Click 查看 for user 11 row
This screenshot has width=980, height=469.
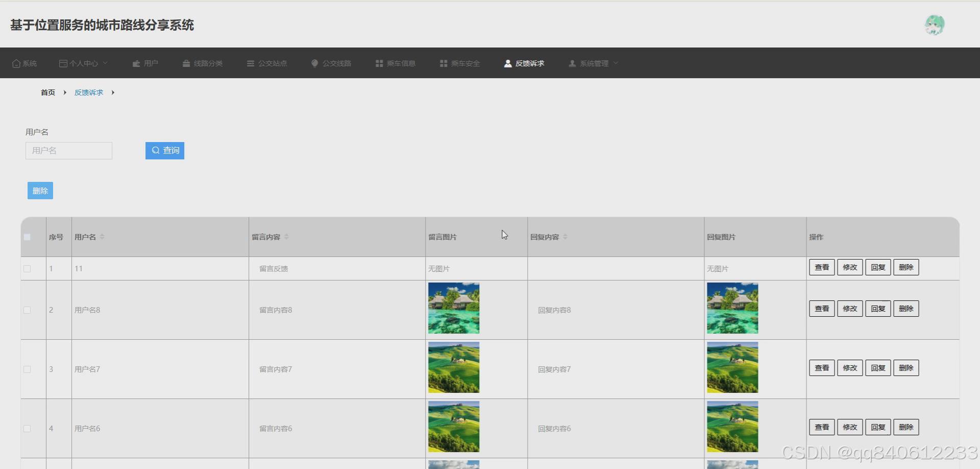822,267
